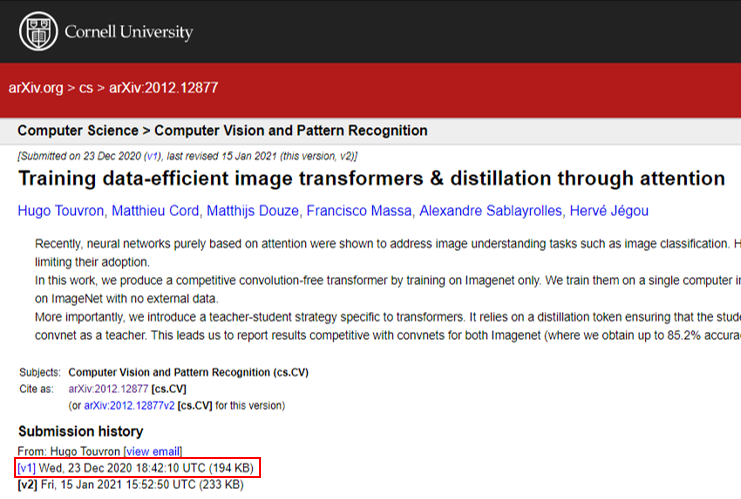Click 'Wed, 23 Dec 2020 18:42:10 UTC (194 KB)' text
Viewport: 741px width, 499px height.
(x=146, y=468)
